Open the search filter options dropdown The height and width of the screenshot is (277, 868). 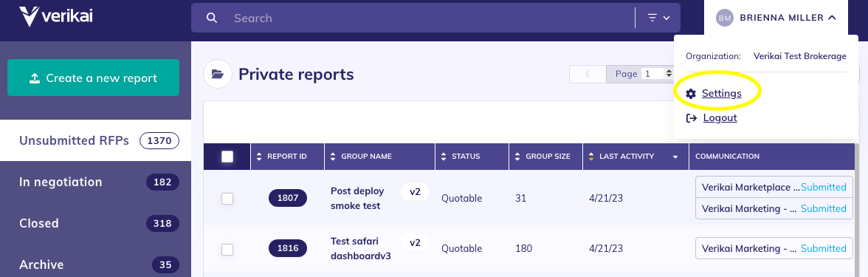(x=658, y=18)
